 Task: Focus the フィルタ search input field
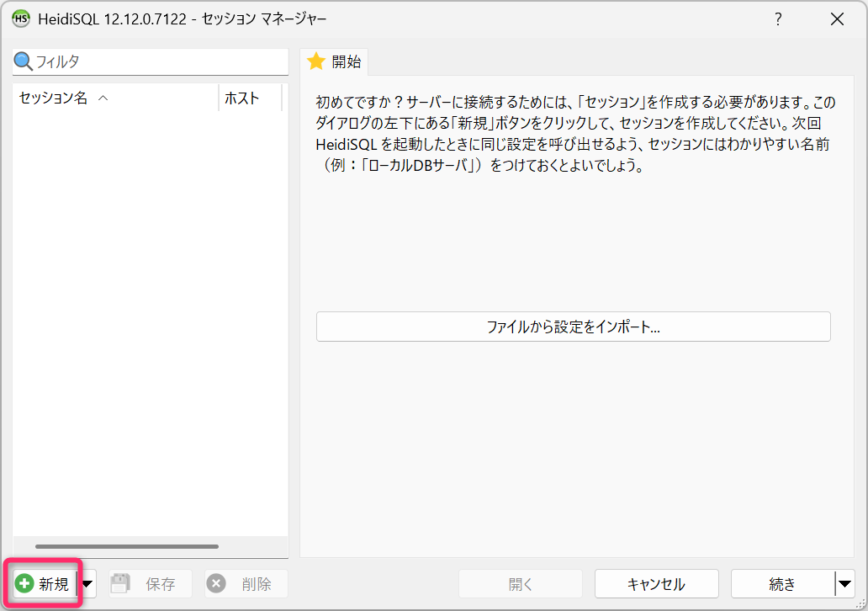tap(158, 61)
